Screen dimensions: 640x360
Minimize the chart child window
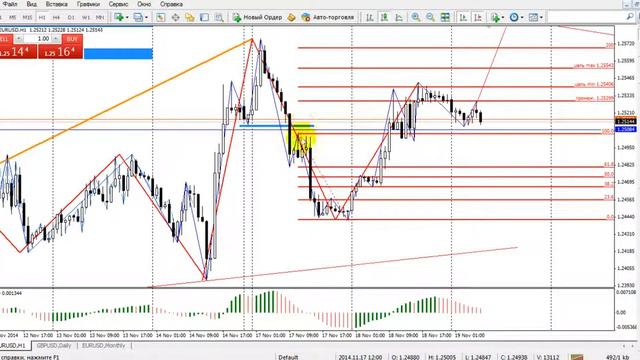click(627, 5)
